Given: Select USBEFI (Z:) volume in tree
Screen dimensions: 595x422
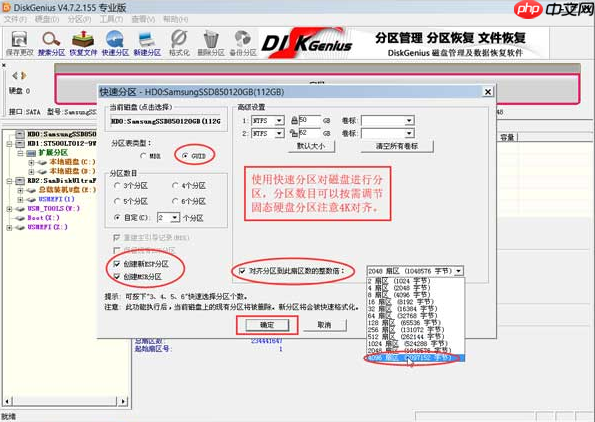Looking at the screenshot, I should pyautogui.click(x=47, y=227).
